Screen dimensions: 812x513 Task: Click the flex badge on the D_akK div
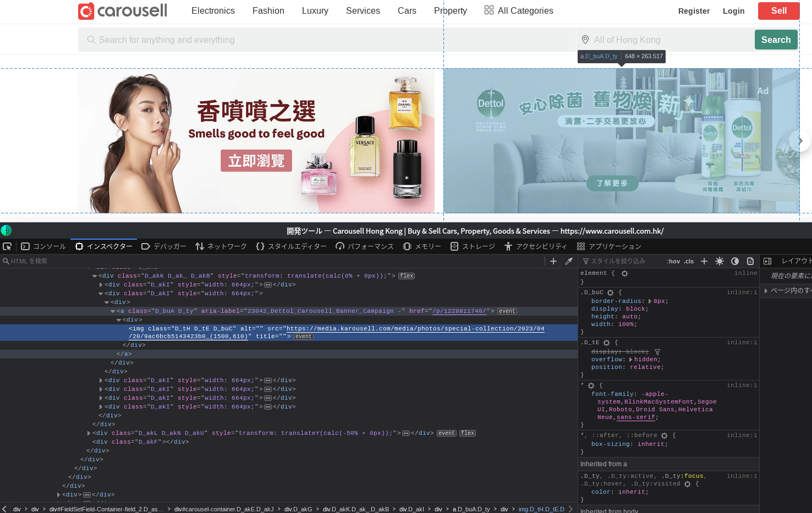click(406, 275)
